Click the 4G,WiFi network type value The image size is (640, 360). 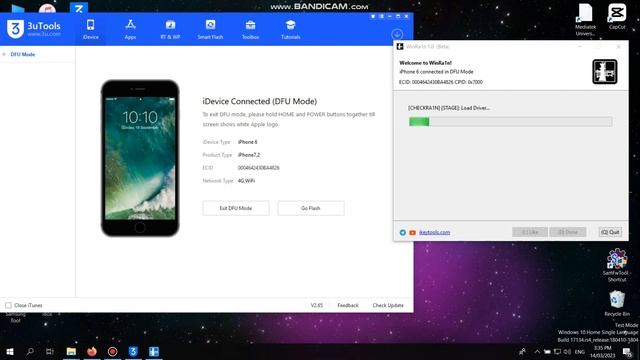click(246, 181)
